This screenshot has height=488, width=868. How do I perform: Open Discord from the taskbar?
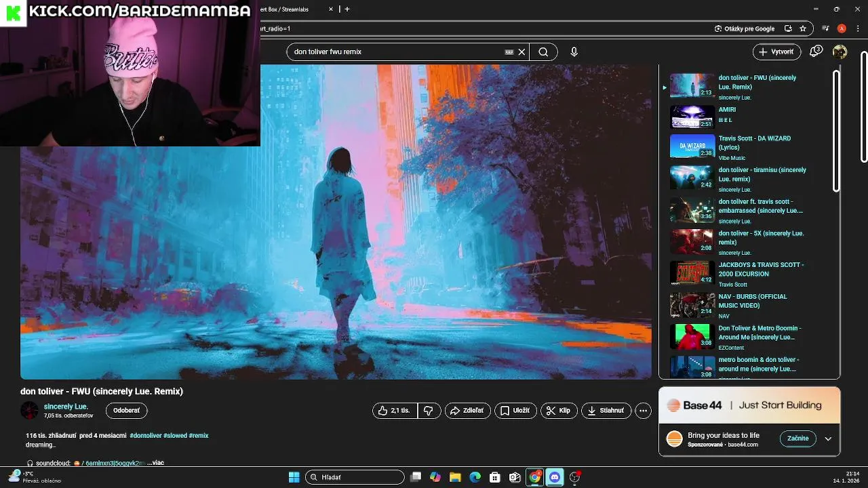(555, 477)
